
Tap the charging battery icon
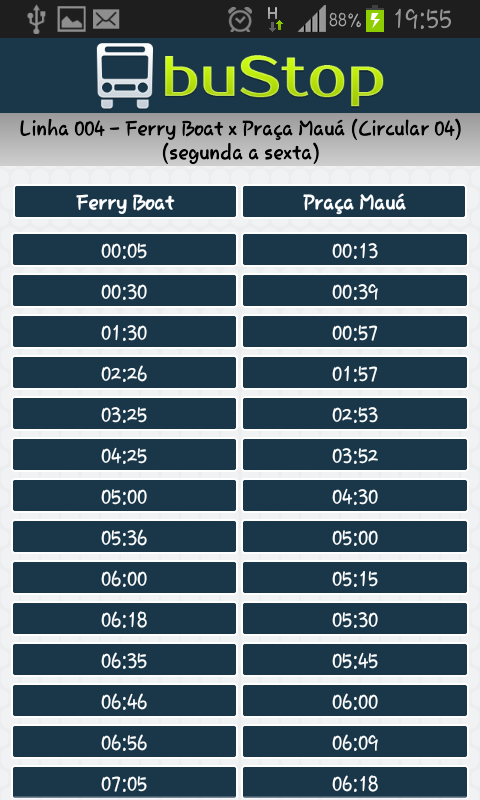[x=375, y=18]
